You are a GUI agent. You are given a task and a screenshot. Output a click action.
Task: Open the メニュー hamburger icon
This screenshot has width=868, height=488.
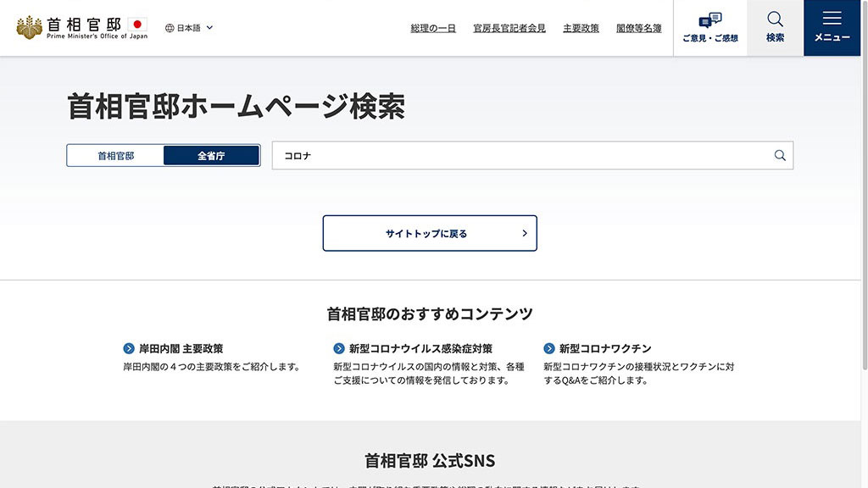832,19
